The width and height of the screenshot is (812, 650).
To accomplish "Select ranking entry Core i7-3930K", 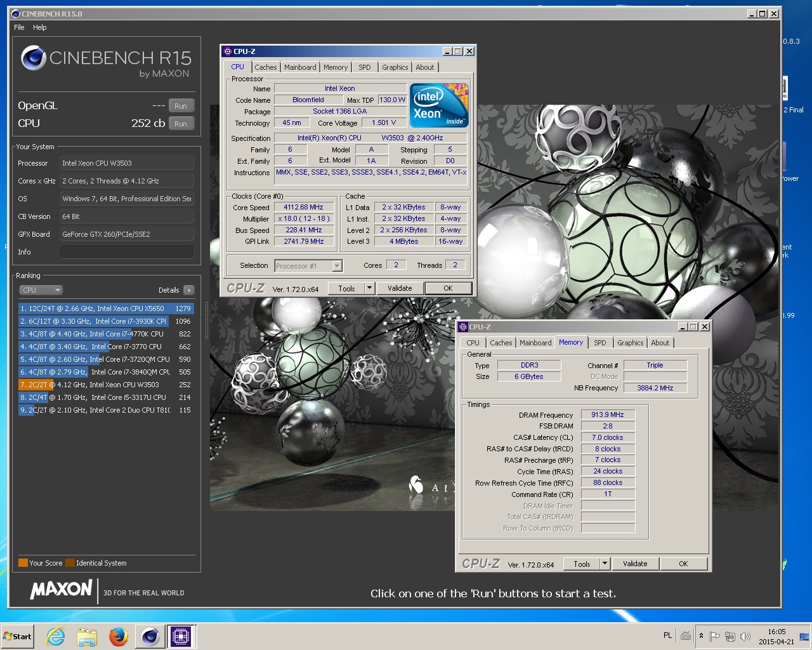I will tap(106, 321).
